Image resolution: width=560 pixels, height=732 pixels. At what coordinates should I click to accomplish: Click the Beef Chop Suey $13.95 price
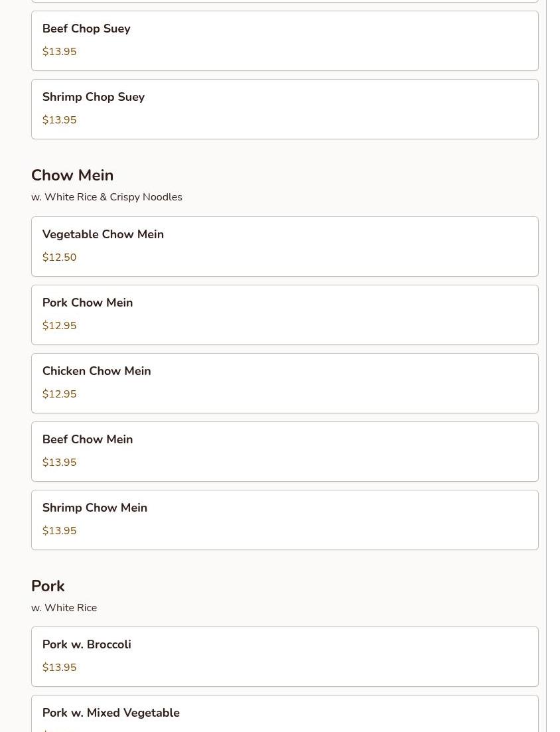(60, 52)
